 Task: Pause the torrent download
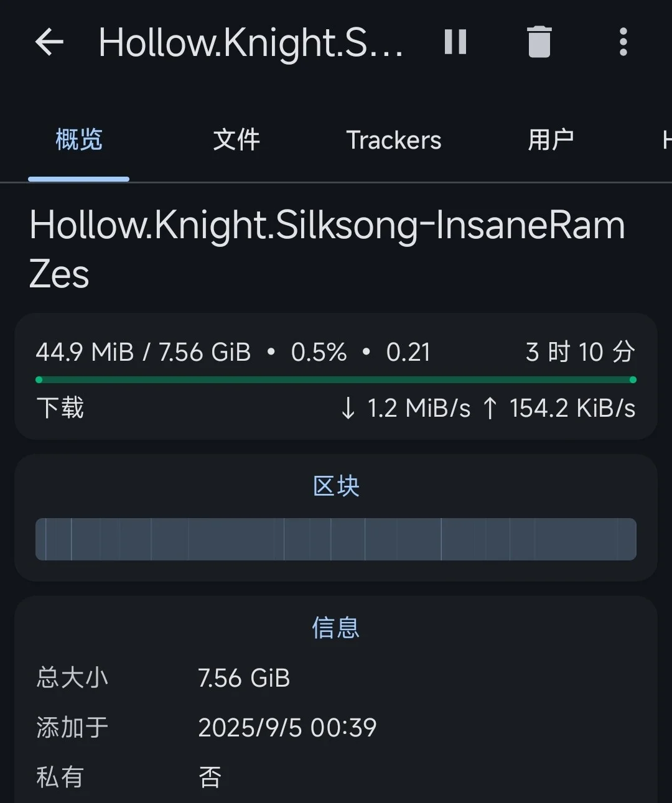pos(455,42)
